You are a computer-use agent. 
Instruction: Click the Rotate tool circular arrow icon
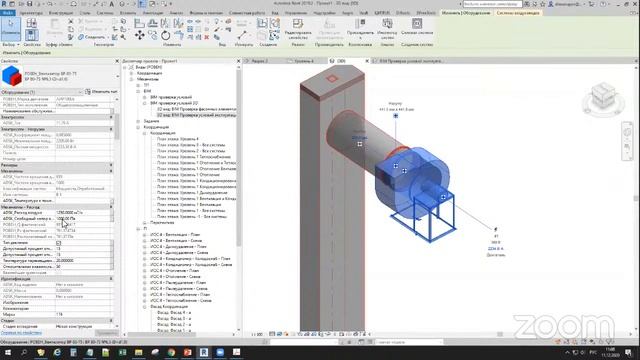pyautogui.click(x=165, y=36)
